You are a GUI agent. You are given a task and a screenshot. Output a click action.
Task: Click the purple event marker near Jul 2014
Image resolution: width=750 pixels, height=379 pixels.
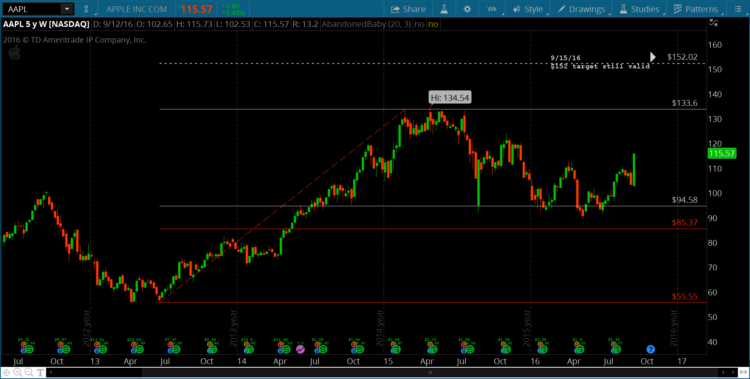pyautogui.click(x=300, y=349)
